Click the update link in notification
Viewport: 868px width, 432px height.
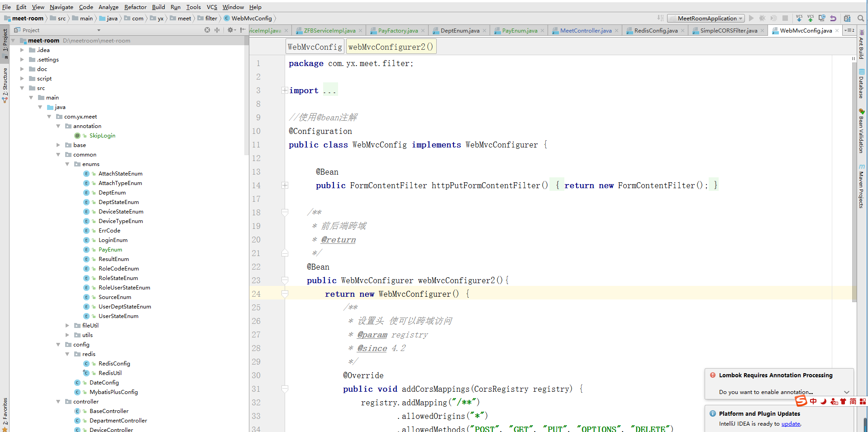[x=791, y=424]
